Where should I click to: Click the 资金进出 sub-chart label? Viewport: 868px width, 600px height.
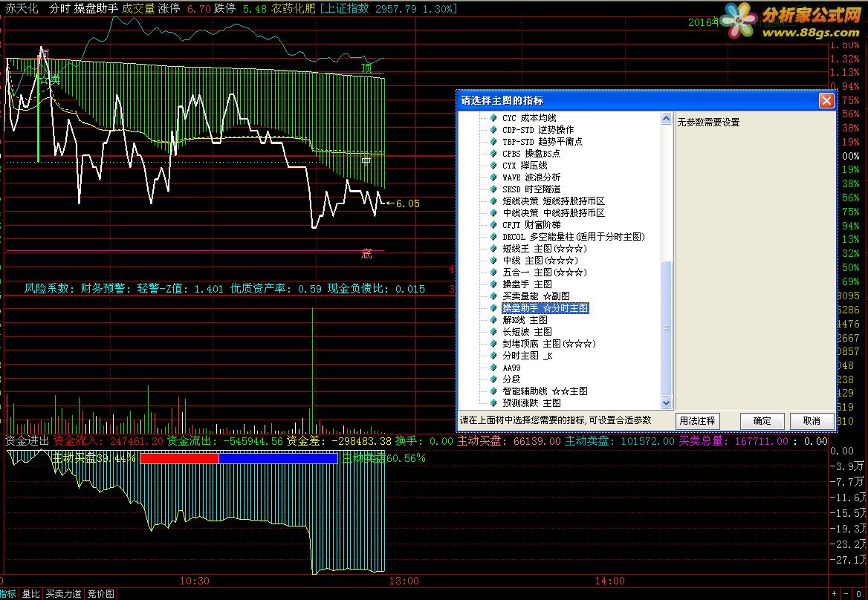27,441
